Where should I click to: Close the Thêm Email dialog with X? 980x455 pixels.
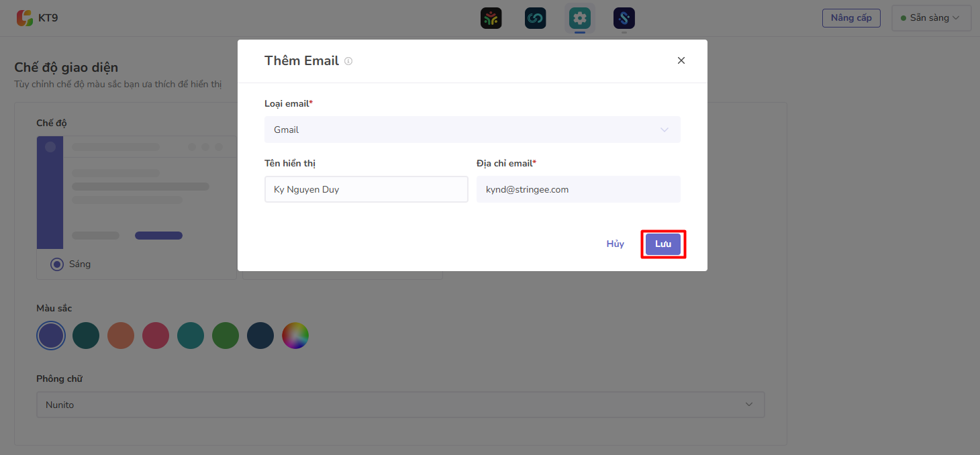pyautogui.click(x=681, y=60)
